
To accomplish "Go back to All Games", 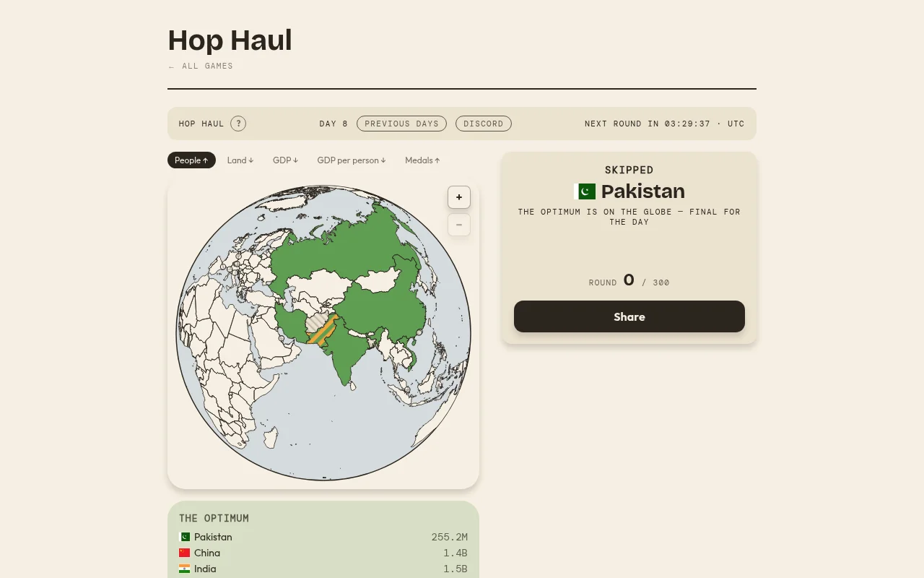I will tap(201, 66).
